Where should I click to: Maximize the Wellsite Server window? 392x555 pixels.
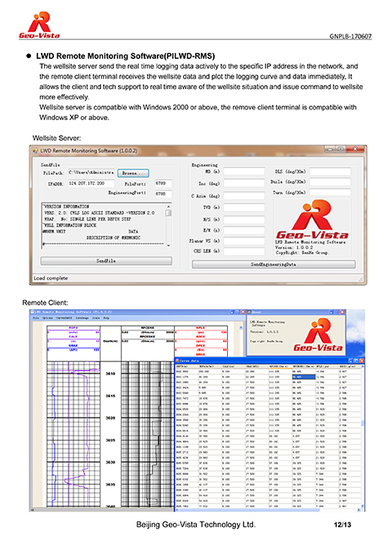pos(341,149)
